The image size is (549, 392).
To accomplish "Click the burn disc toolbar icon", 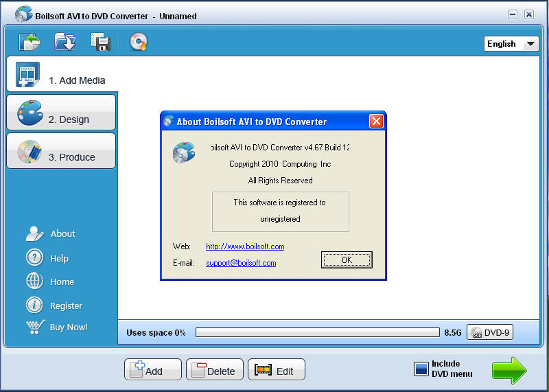I will [139, 42].
